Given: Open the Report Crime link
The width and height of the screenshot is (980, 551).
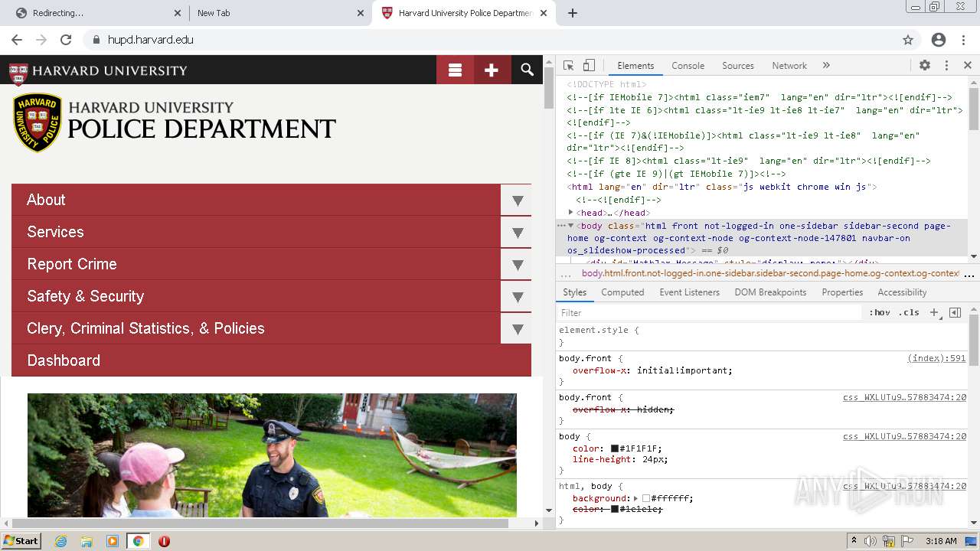Looking at the screenshot, I should click(72, 264).
